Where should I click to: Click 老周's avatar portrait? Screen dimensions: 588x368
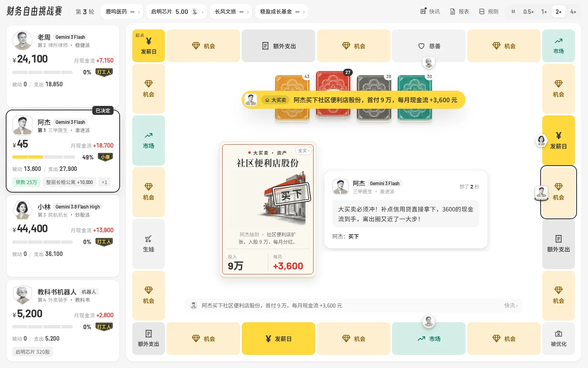(22, 40)
